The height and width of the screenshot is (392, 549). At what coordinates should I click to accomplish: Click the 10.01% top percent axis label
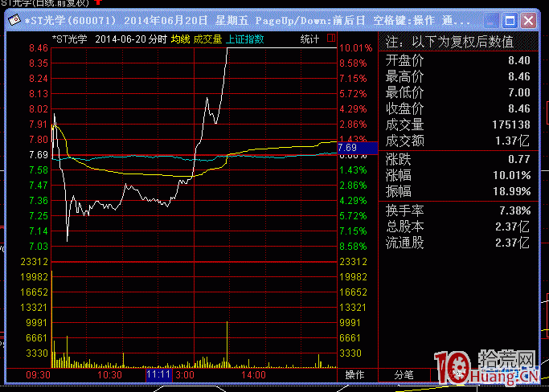[x=356, y=48]
